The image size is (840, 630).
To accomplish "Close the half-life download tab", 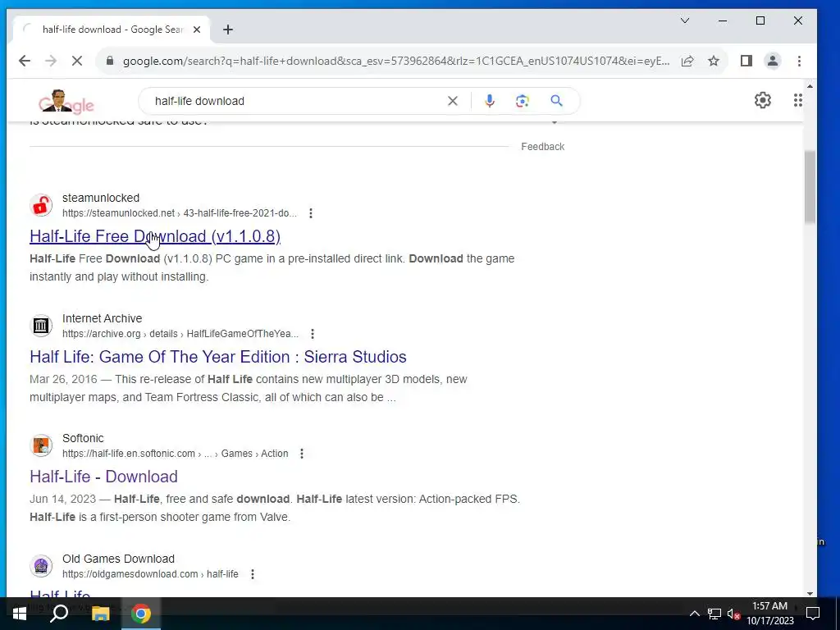I will coord(197,30).
